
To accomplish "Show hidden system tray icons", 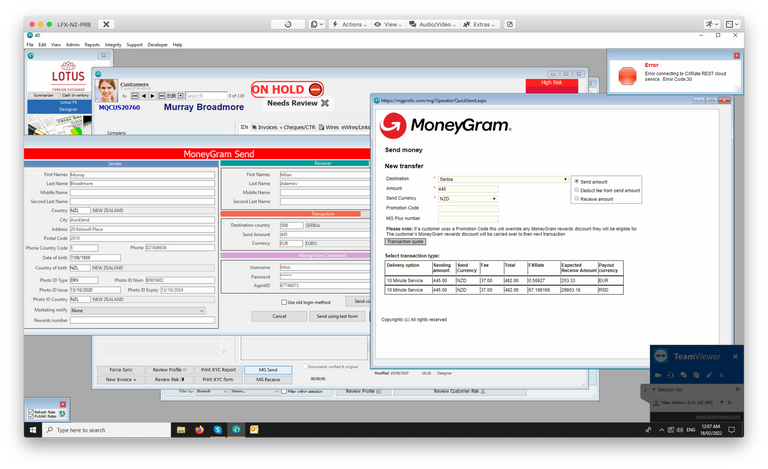I will 661,430.
